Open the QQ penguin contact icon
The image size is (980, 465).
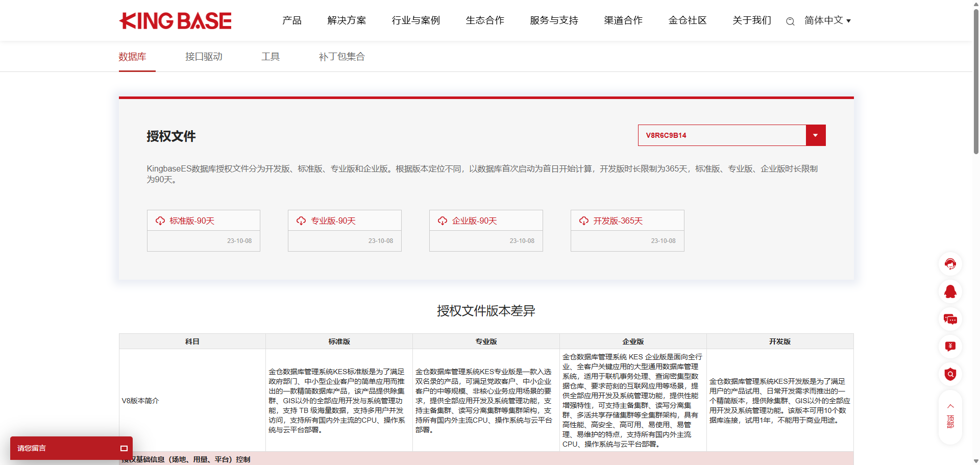tap(950, 291)
